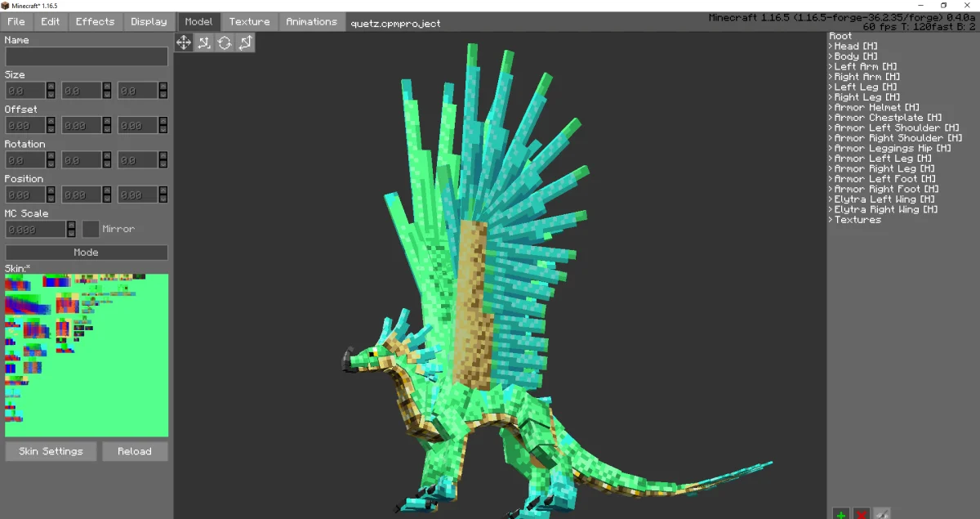
Task: Open the Display menu
Action: (149, 22)
